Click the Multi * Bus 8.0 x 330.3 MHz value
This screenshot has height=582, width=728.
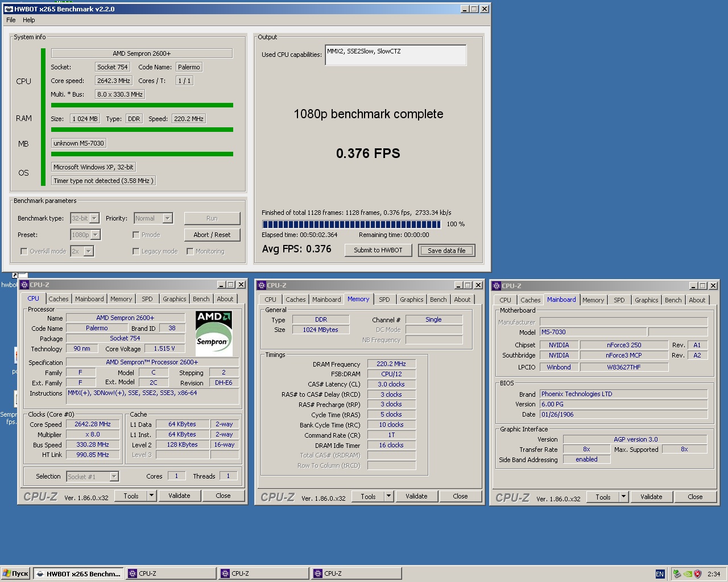click(x=120, y=94)
